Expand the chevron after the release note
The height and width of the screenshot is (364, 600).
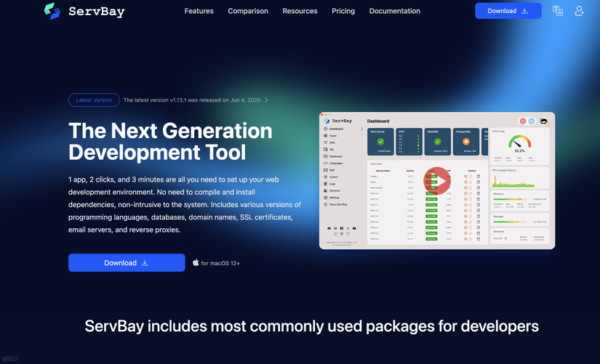(266, 100)
